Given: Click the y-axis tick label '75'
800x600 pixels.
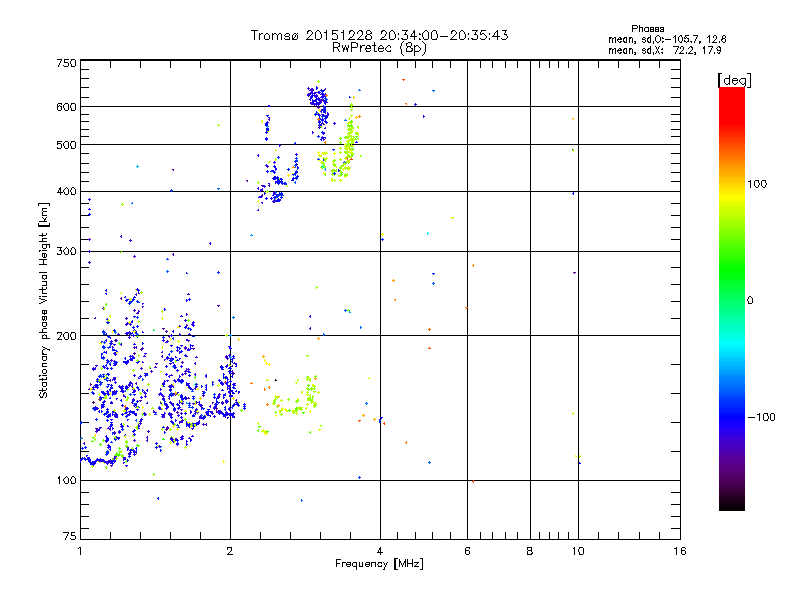Looking at the screenshot, I should (70, 536).
